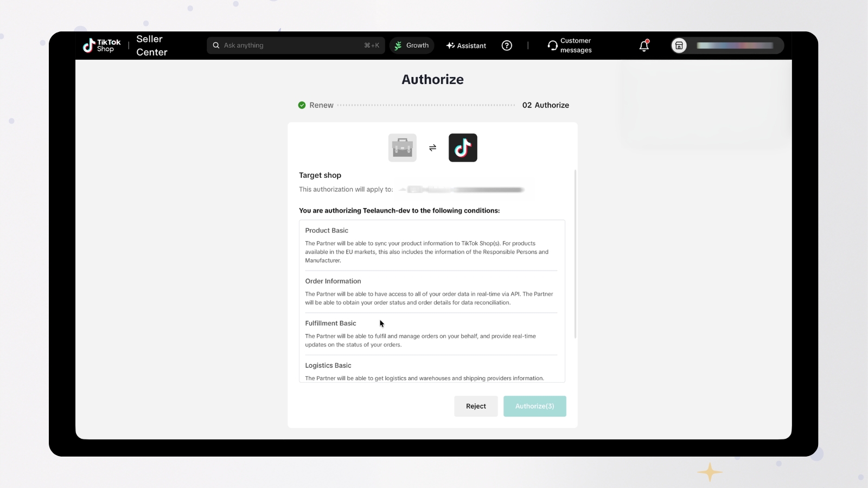Click the green Renew checkmark icon
Viewport: 868px width, 488px height.
coord(302,105)
